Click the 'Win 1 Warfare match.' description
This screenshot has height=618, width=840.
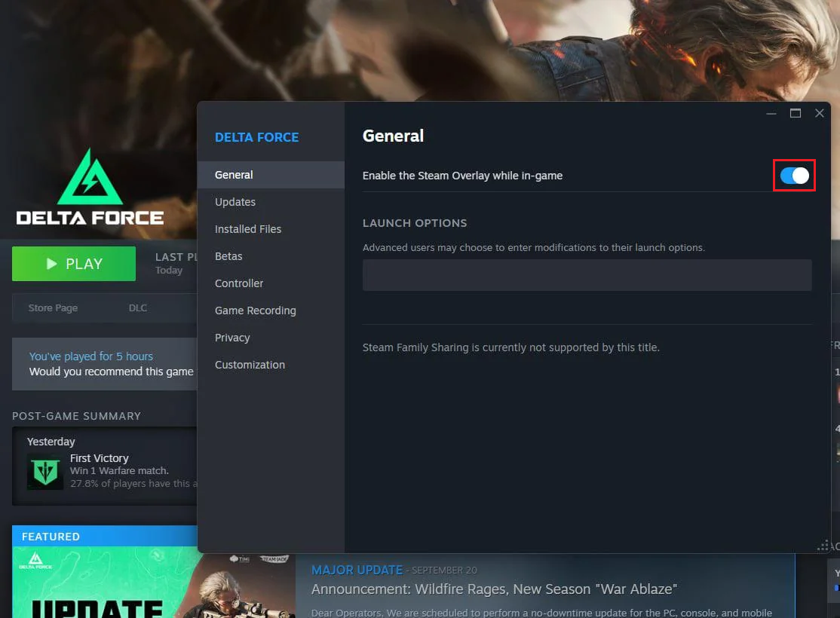coord(119,471)
